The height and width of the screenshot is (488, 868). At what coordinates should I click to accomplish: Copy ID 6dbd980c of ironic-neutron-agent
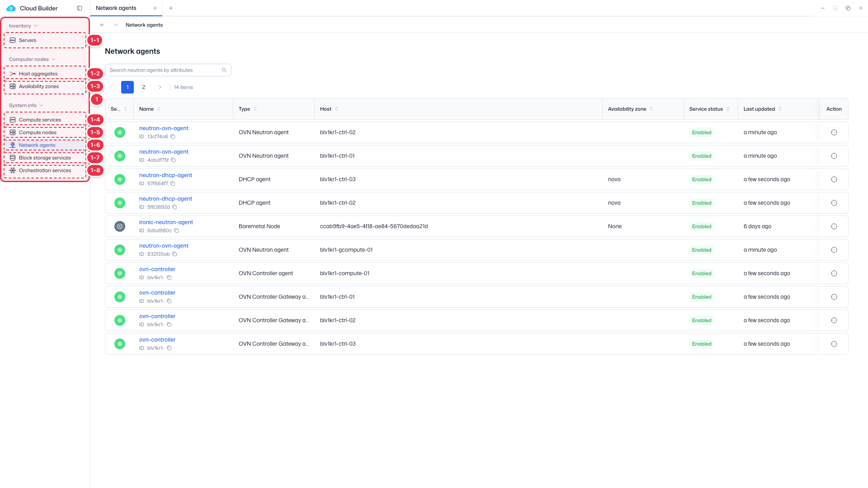click(x=177, y=230)
